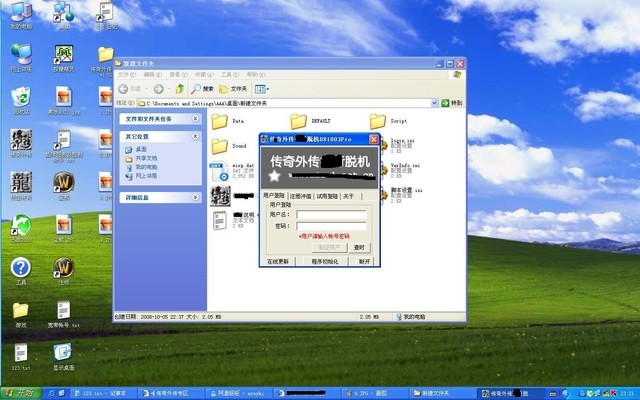Open the 收藏 menu in Explorer

[x=204, y=75]
